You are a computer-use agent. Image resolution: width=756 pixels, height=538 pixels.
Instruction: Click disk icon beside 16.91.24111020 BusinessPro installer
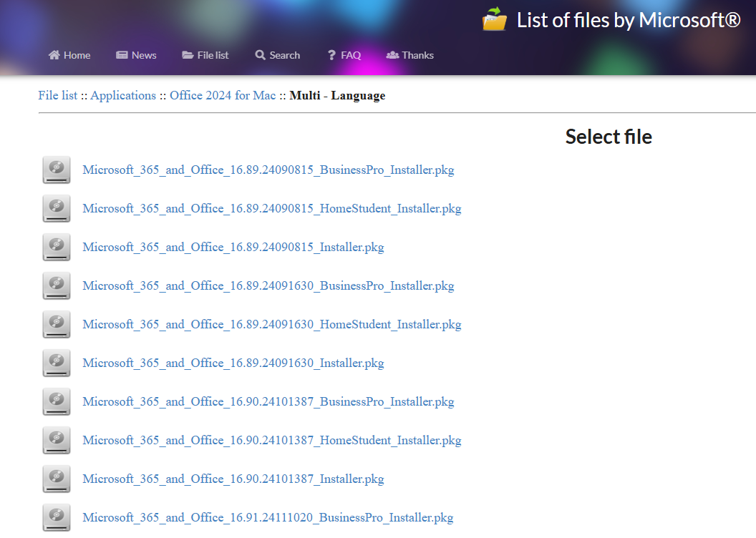click(x=57, y=518)
